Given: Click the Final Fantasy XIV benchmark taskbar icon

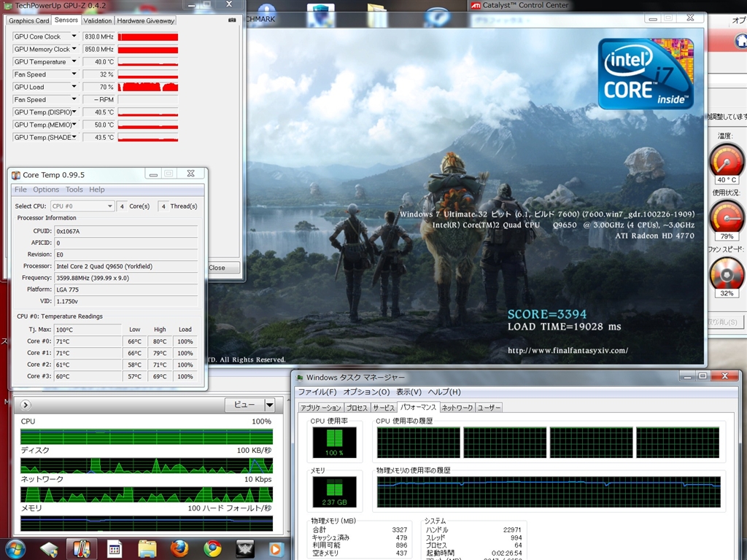Looking at the screenshot, I should [244, 548].
